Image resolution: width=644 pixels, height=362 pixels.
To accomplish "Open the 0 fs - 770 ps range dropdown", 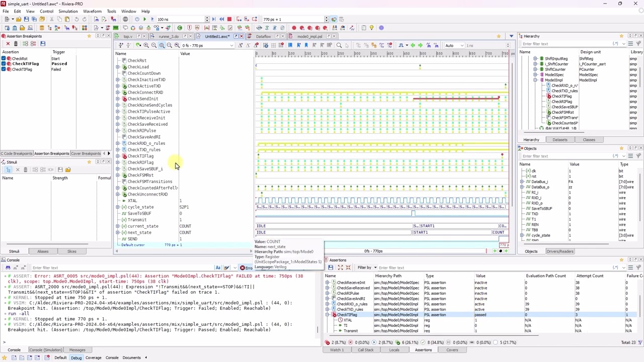I will pyautogui.click(x=208, y=45).
